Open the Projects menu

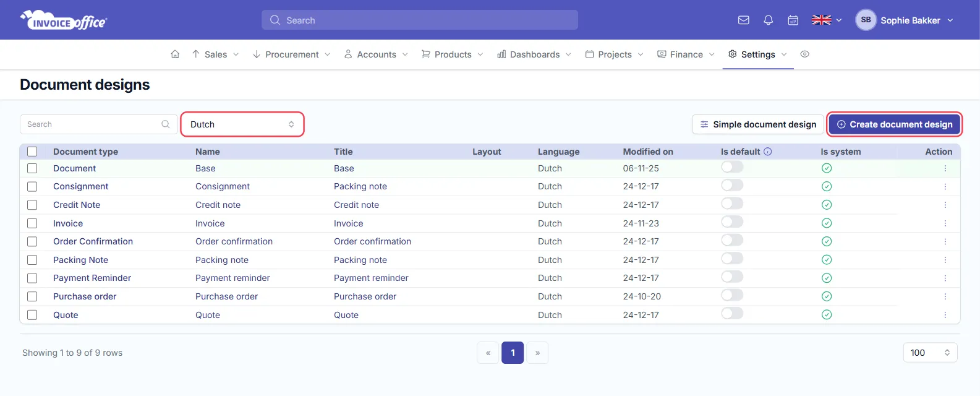[x=615, y=54]
